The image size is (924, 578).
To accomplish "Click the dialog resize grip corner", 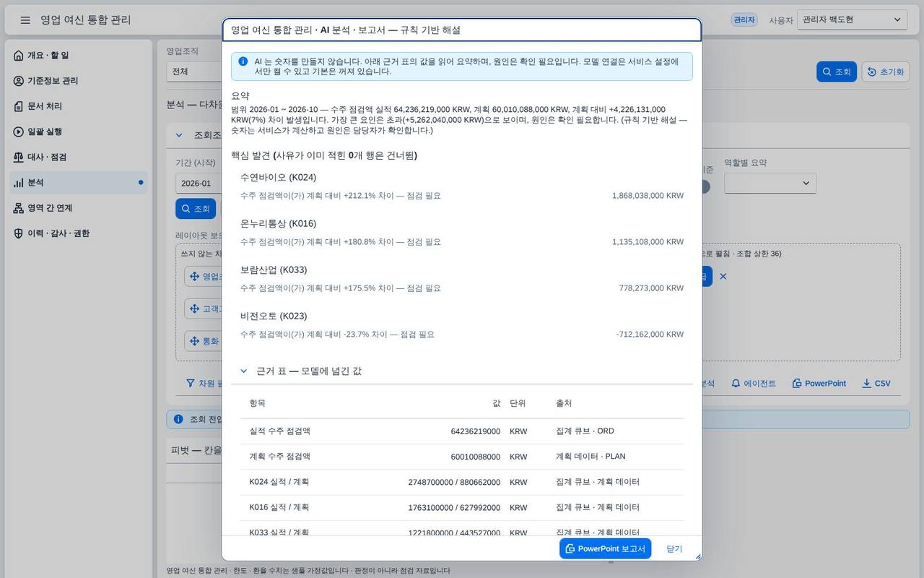I will point(697,556).
